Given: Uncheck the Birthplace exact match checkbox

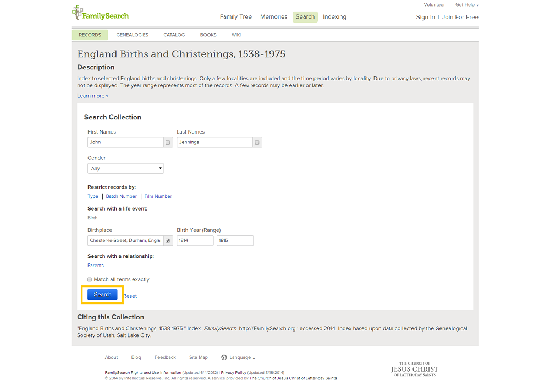Looking at the screenshot, I should click(x=168, y=240).
